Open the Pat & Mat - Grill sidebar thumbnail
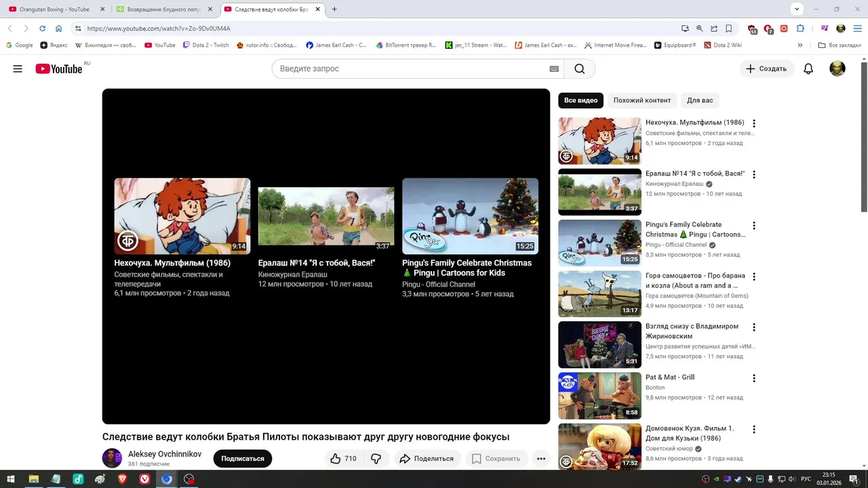The height and width of the screenshot is (488, 868). tap(599, 395)
